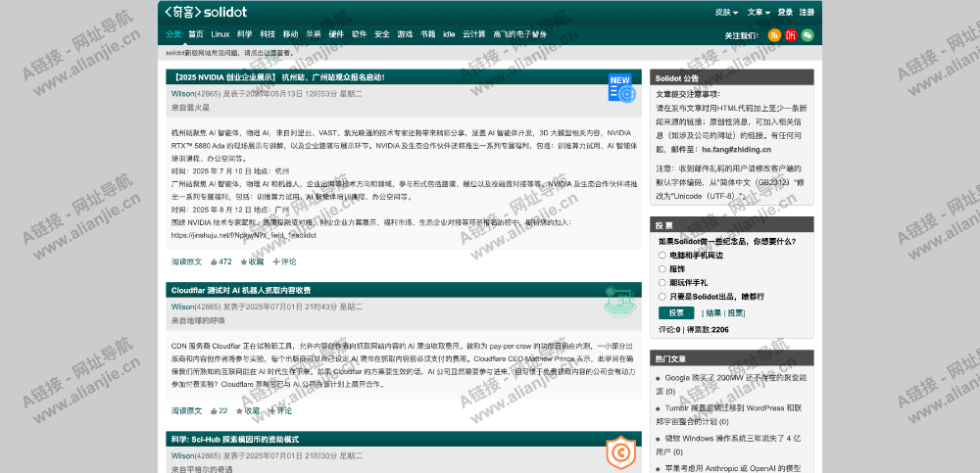Image resolution: width=980 pixels, height=473 pixels.
Task: Click the 注册 register link
Action: pyautogui.click(x=807, y=12)
